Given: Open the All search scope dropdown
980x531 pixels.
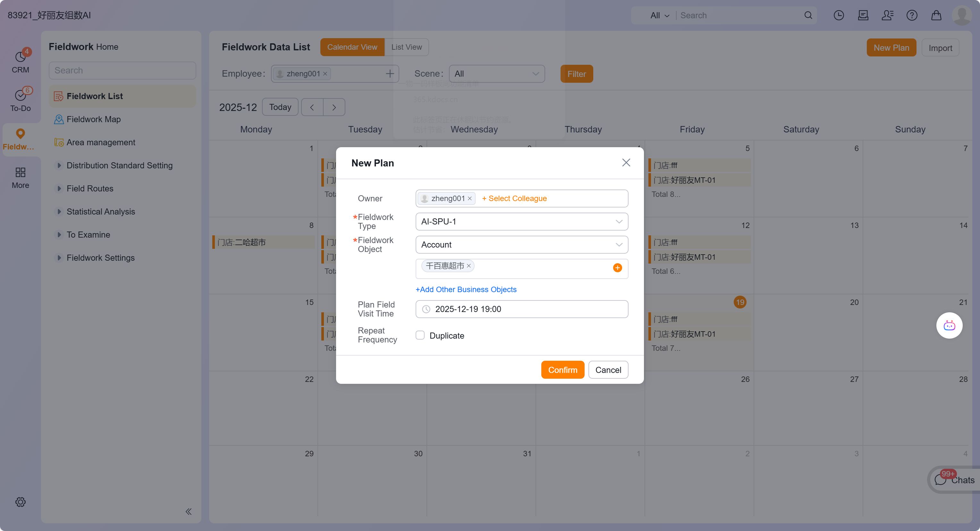Looking at the screenshot, I should (x=659, y=16).
